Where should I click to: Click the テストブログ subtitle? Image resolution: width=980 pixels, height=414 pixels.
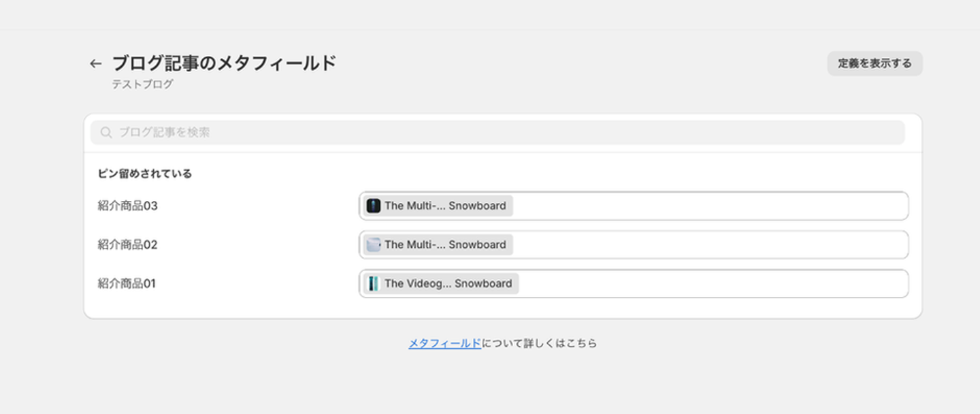coord(142,84)
